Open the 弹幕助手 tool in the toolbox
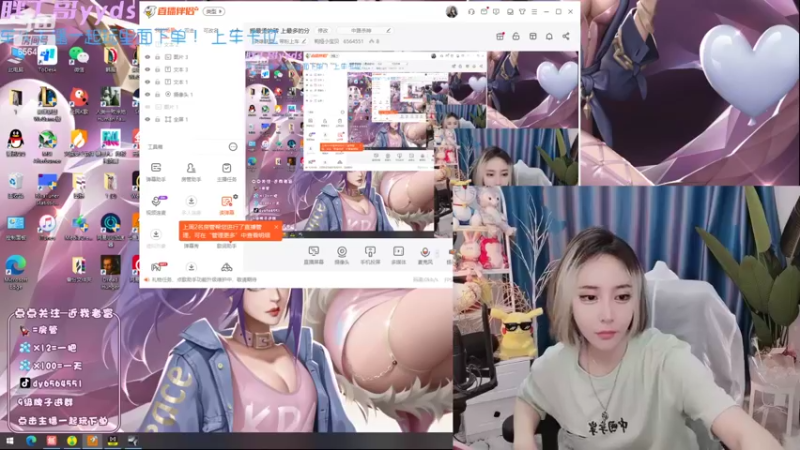800x450 pixels. coord(156,171)
